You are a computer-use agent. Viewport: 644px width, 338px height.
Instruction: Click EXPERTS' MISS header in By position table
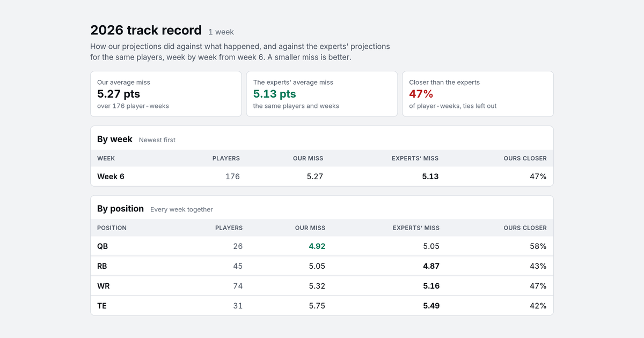coord(416,228)
